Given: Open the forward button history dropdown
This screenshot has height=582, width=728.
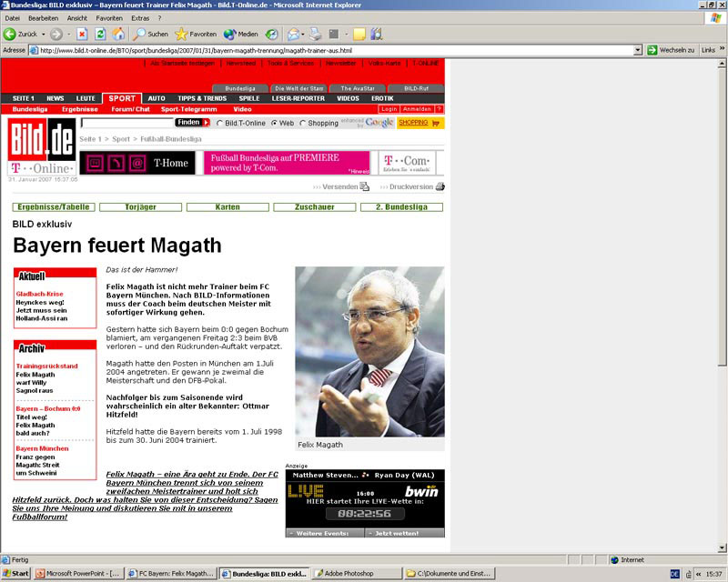Looking at the screenshot, I should coord(69,34).
